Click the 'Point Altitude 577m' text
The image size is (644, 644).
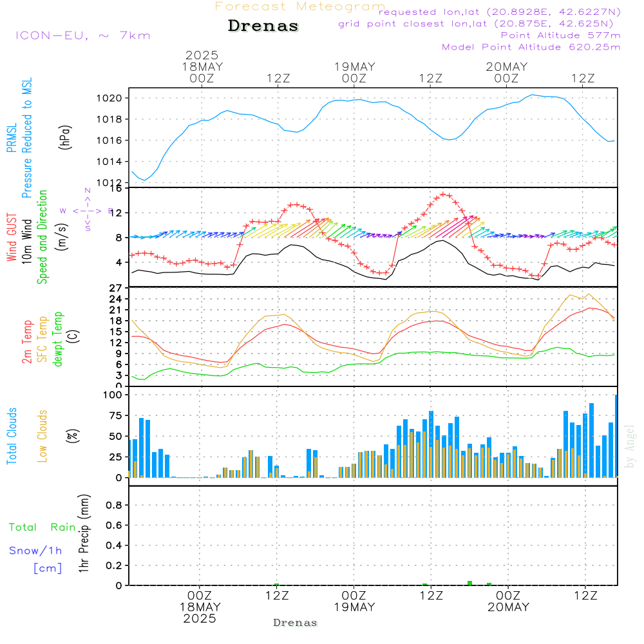(560, 35)
